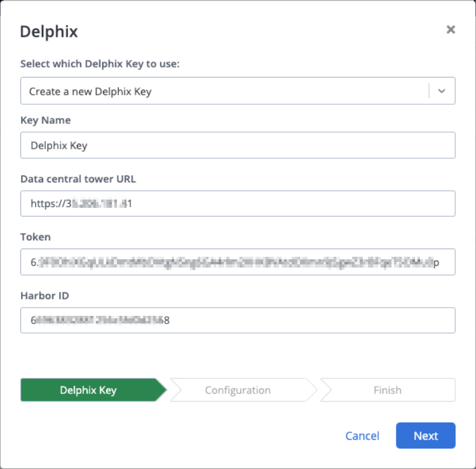Screen dimensions: 476x469
Task: Jump to the Finish wizard step
Action: click(x=388, y=390)
